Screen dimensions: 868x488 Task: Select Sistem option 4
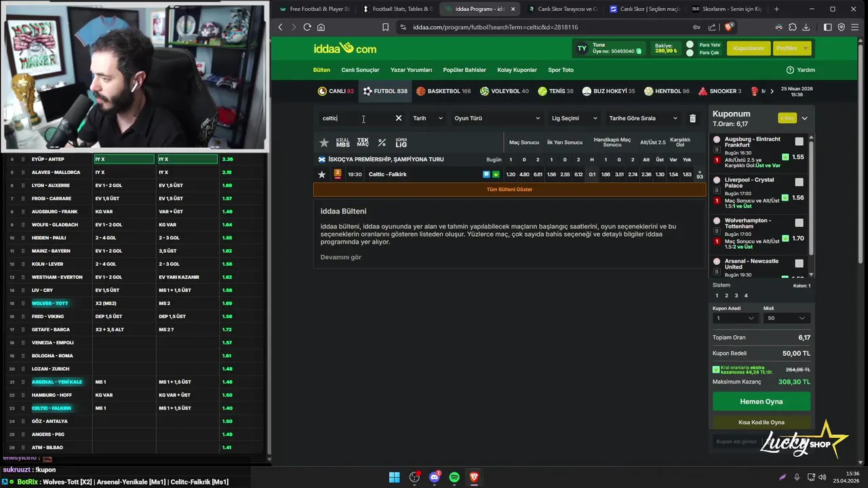pos(746,296)
